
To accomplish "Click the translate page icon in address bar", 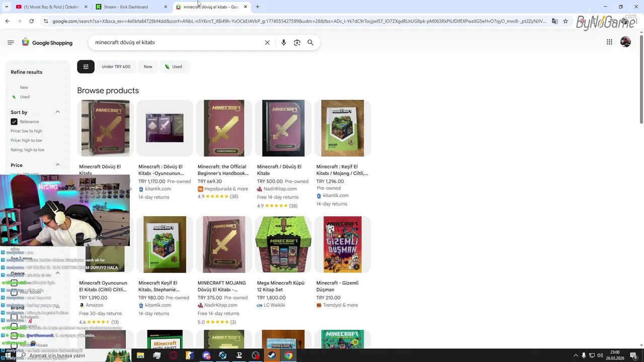I will (x=554, y=21).
